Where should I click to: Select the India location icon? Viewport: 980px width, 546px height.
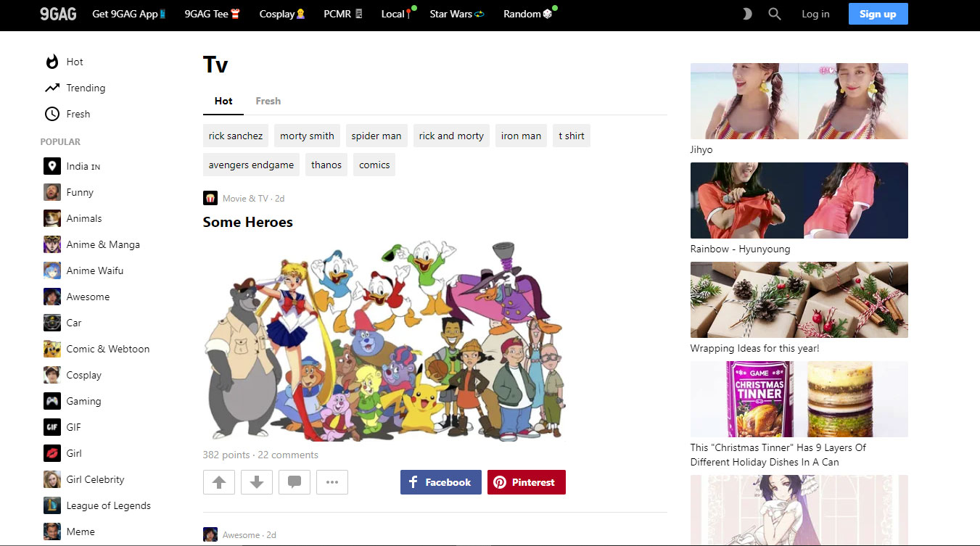[x=52, y=166]
